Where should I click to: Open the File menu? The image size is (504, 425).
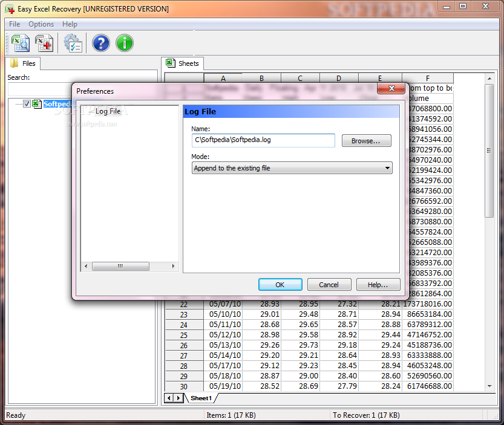(15, 24)
